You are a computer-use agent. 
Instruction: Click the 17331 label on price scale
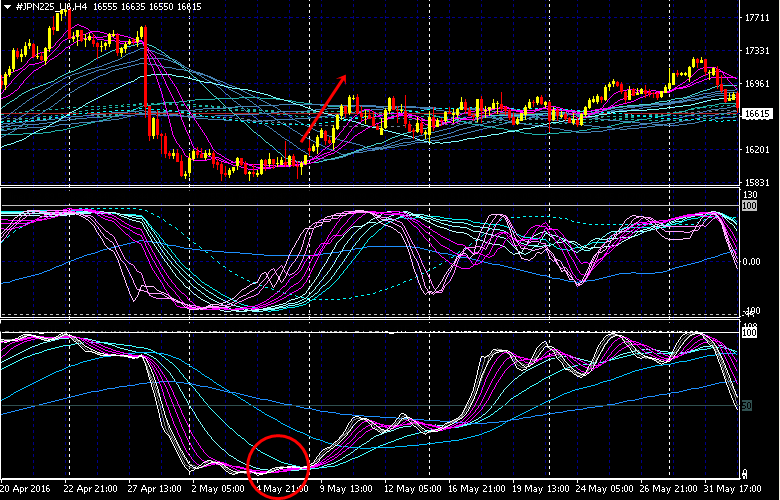pyautogui.click(x=756, y=51)
